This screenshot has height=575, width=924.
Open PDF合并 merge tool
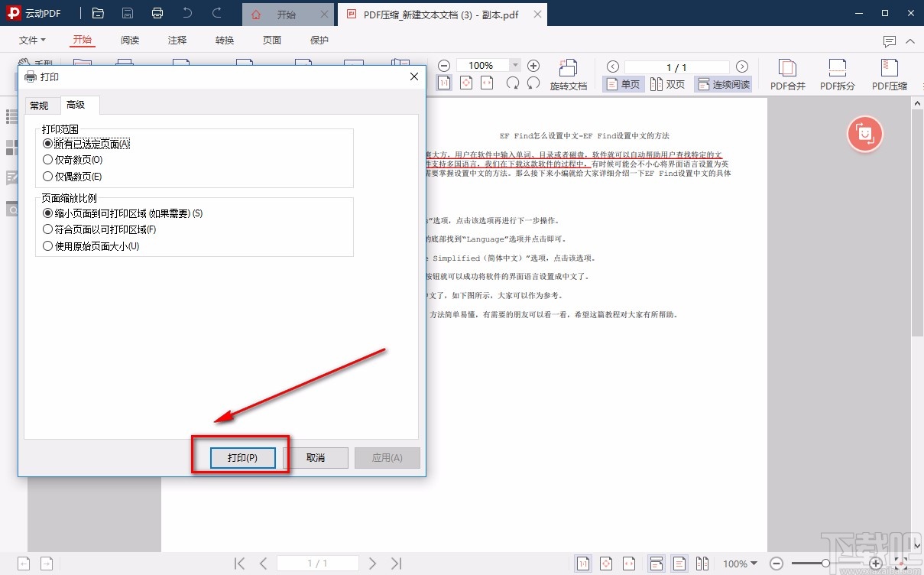point(787,75)
